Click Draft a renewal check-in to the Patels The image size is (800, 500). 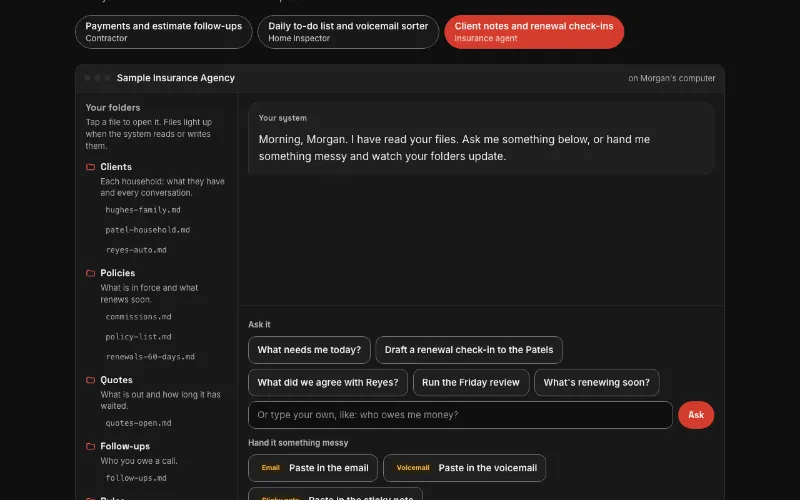(x=469, y=350)
